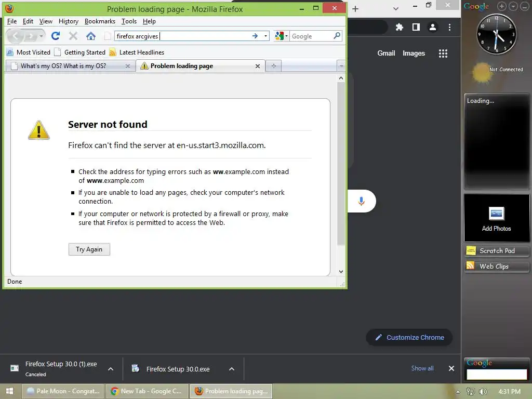Click the Go arrow in address bar
Image resolution: width=532 pixels, height=399 pixels.
[255, 36]
